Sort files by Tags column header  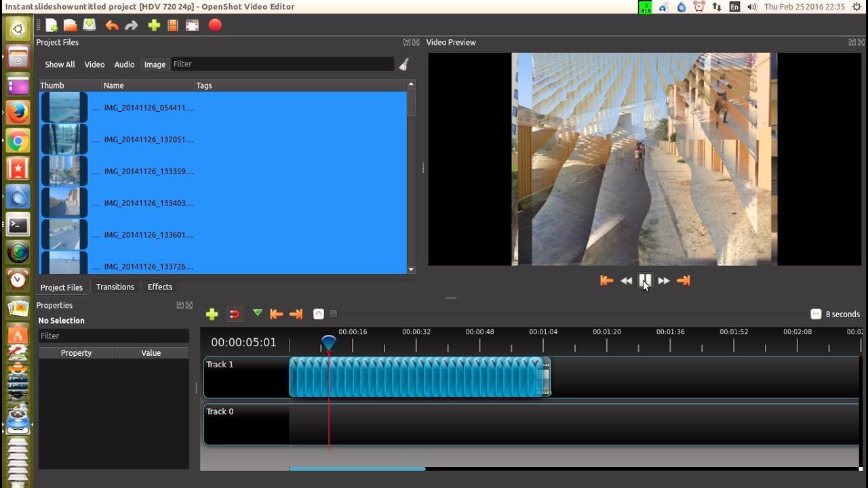(300, 85)
